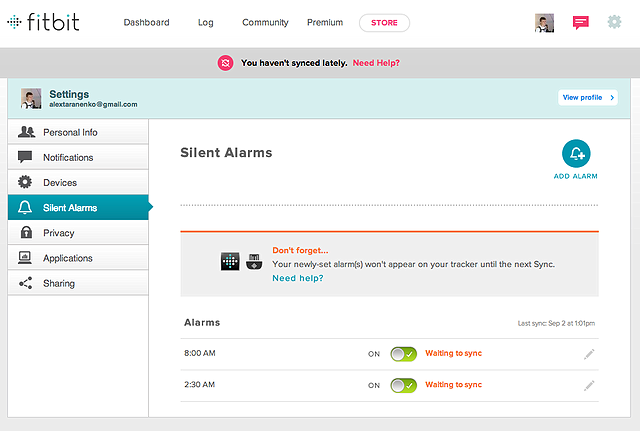Toggle the 2:30 AM alarm switch
640x431 pixels.
click(403, 385)
